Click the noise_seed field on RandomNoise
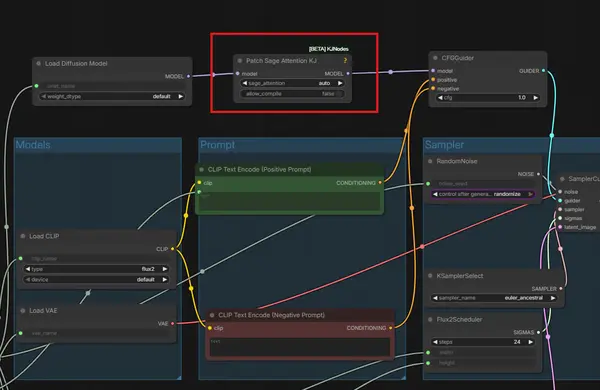 pos(483,184)
